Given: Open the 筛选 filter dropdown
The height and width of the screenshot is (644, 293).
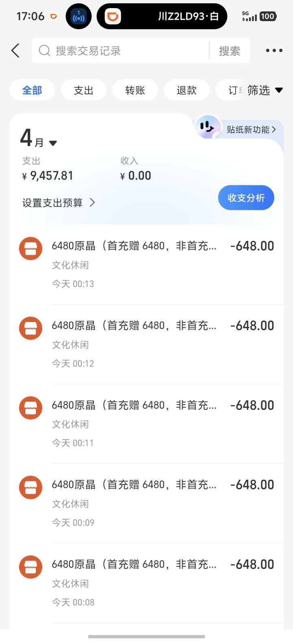Looking at the screenshot, I should coord(265,90).
